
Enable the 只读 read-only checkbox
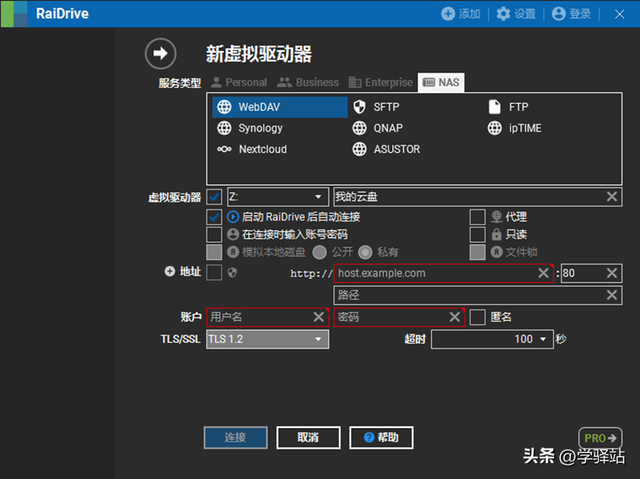tap(477, 234)
